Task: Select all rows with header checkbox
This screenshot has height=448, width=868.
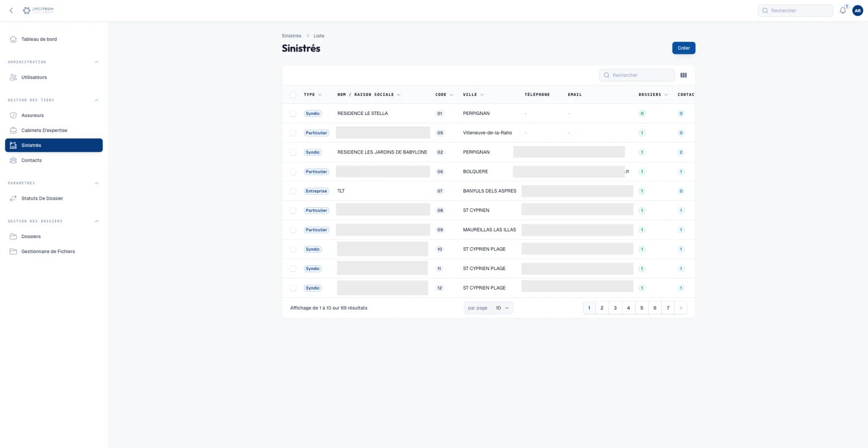Action: (x=293, y=95)
